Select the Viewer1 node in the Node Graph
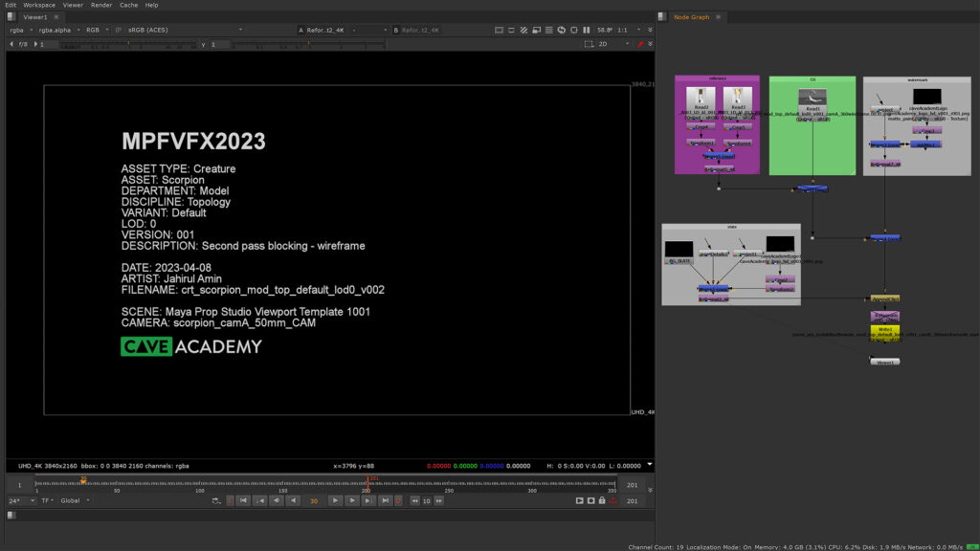 click(x=885, y=361)
